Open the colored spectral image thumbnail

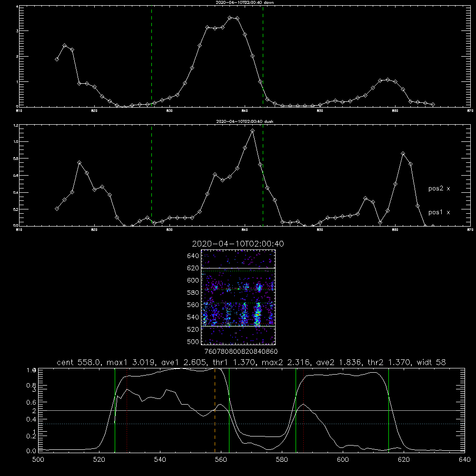[238, 297]
